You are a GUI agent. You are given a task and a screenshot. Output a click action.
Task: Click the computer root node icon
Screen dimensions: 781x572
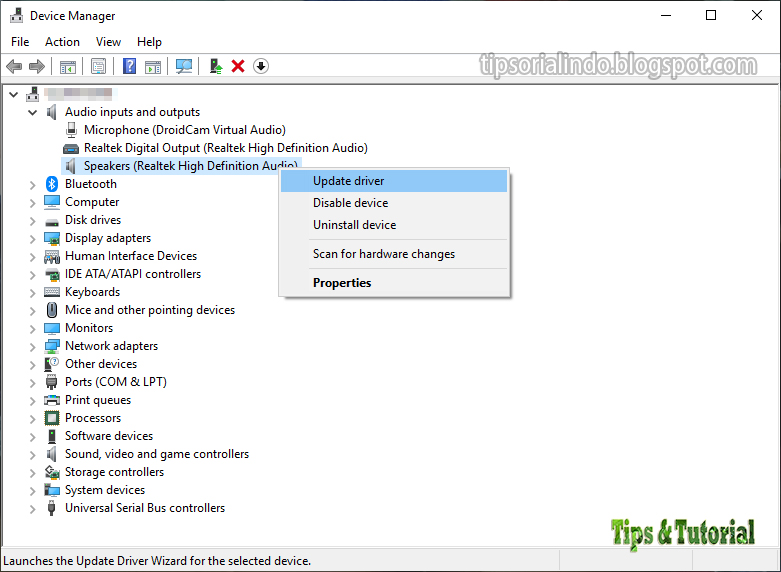33,94
